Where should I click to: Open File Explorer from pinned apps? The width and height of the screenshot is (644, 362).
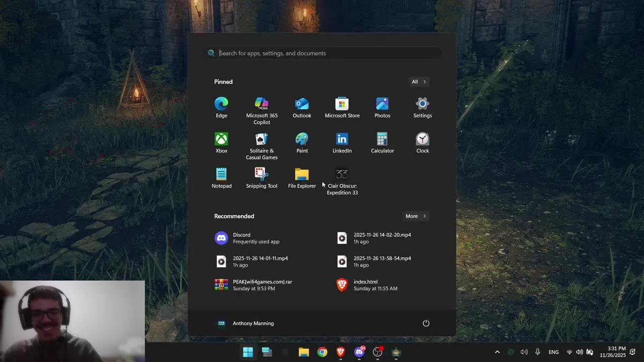(x=302, y=178)
